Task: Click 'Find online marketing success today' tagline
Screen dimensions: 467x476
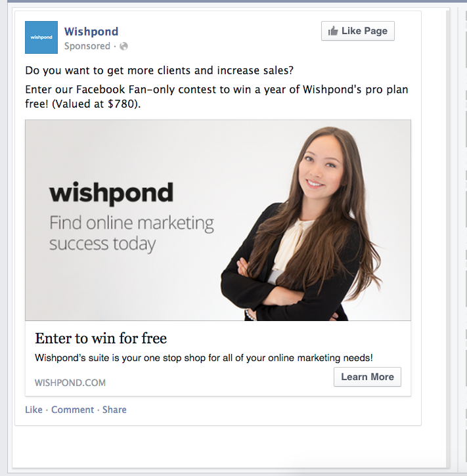Action: pos(131,234)
